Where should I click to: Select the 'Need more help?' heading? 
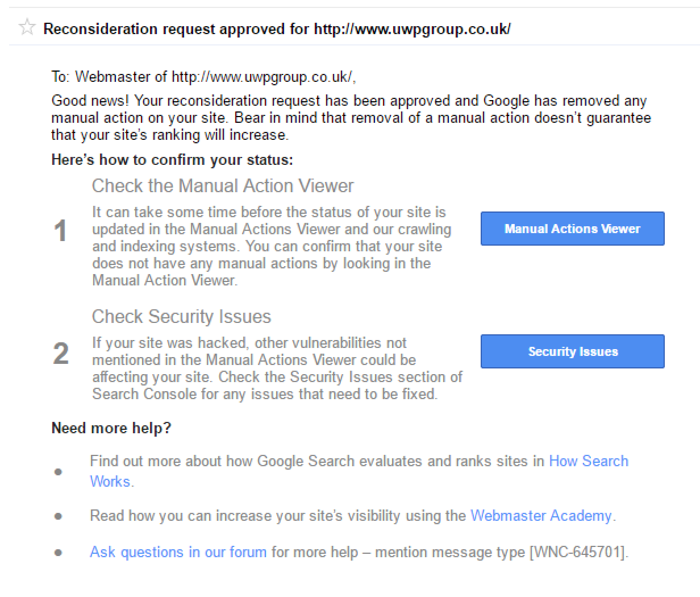(x=111, y=428)
